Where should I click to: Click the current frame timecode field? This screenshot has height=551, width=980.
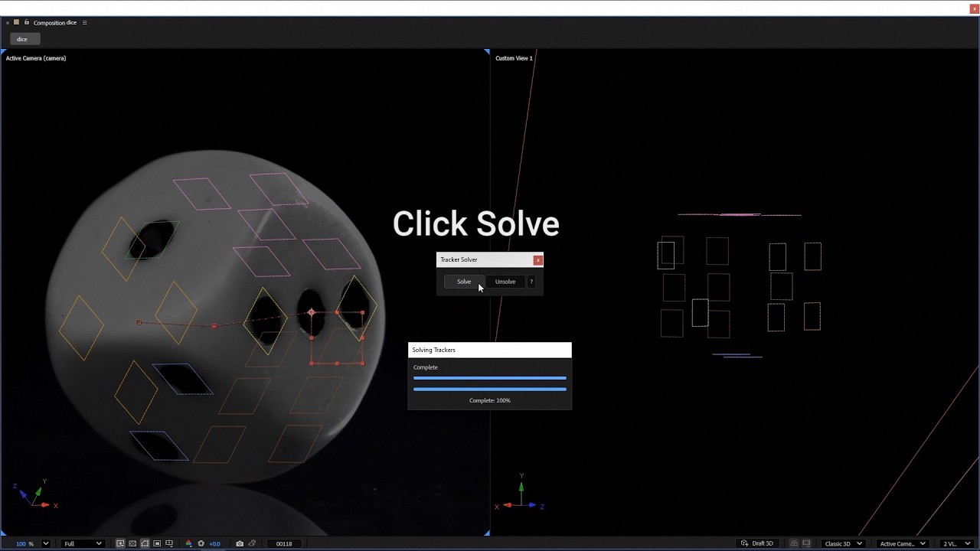coord(284,543)
